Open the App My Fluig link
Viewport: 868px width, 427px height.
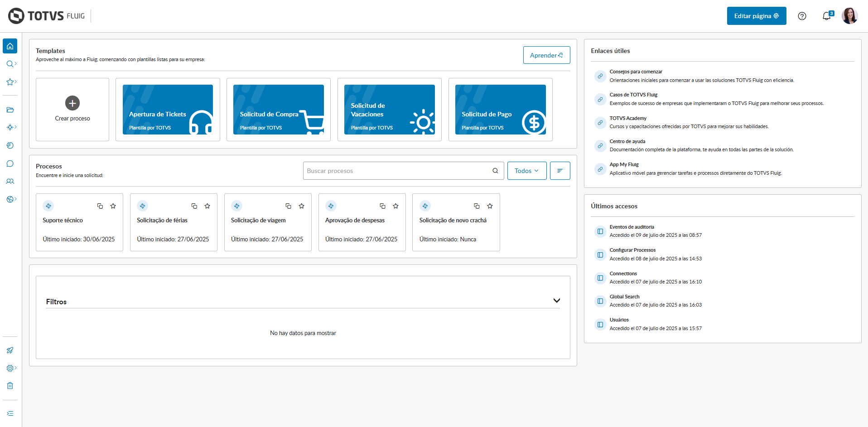point(624,164)
